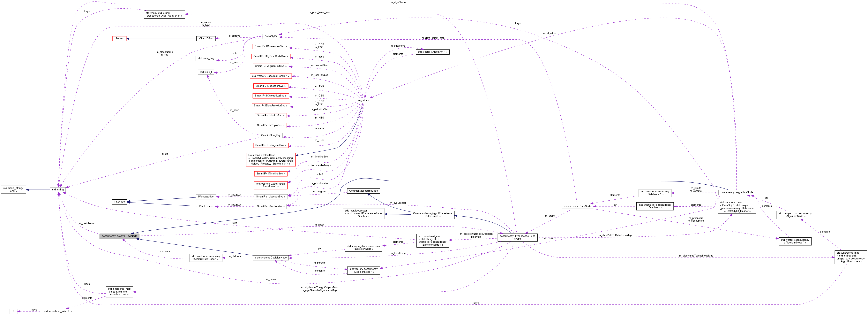Open the IClassIDSvc node
The height and width of the screenshot is (315, 868).
click(x=206, y=38)
